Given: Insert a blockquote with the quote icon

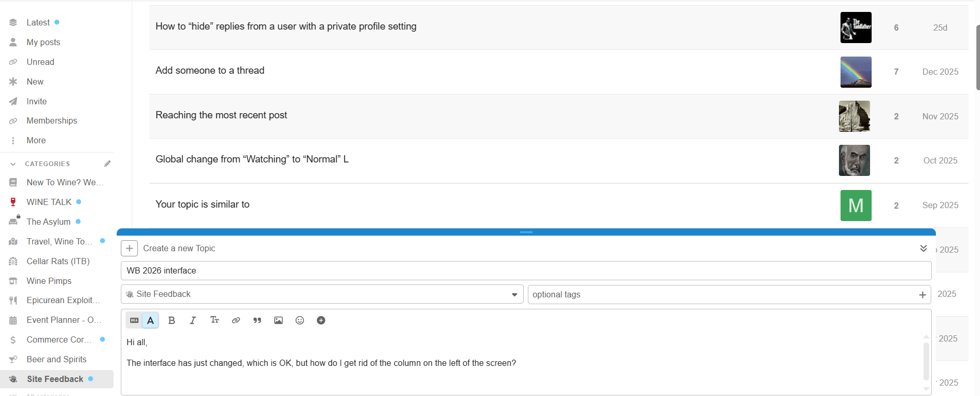Looking at the screenshot, I should pyautogui.click(x=257, y=320).
